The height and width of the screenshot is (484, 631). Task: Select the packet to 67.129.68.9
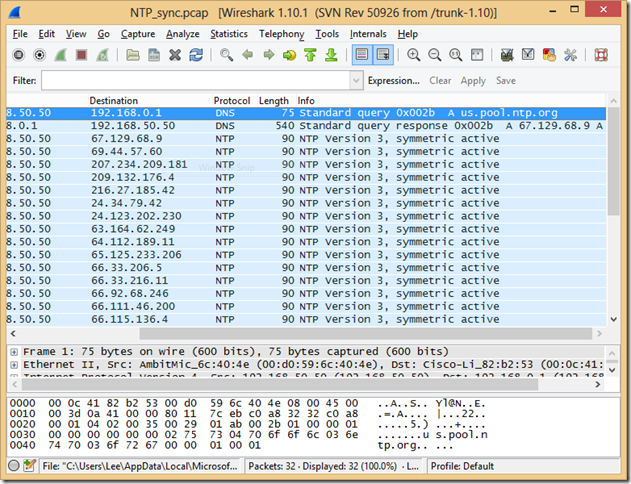[306, 139]
